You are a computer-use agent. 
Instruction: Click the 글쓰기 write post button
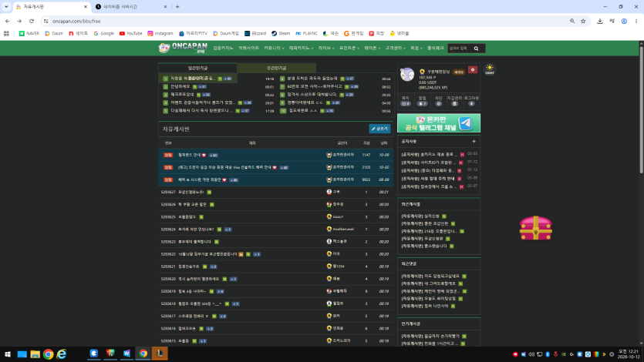pyautogui.click(x=379, y=129)
